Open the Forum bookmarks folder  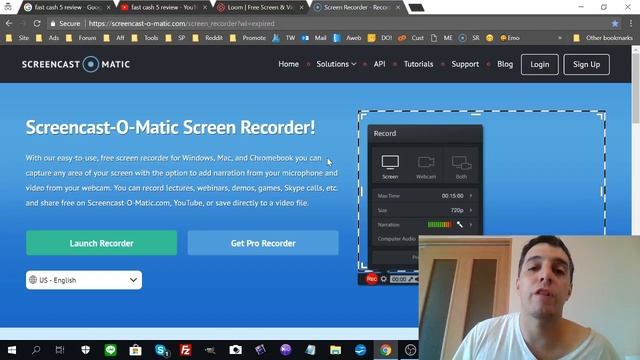tap(81, 38)
